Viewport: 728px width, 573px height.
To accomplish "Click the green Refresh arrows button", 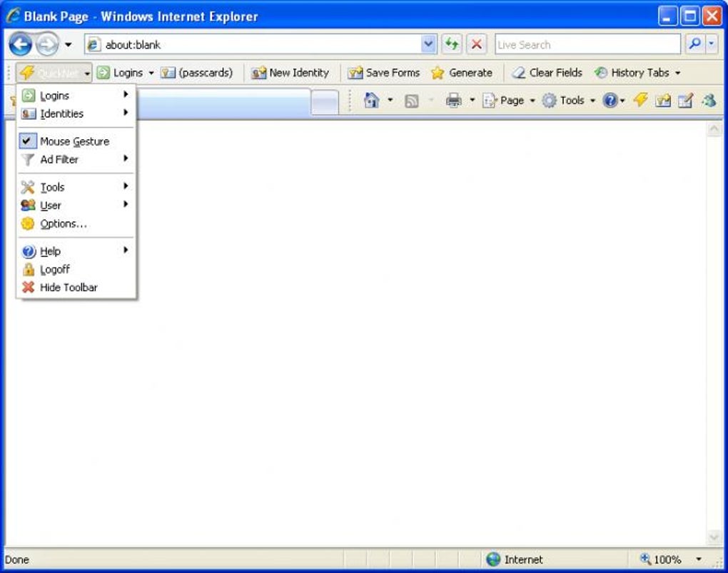I will point(451,44).
